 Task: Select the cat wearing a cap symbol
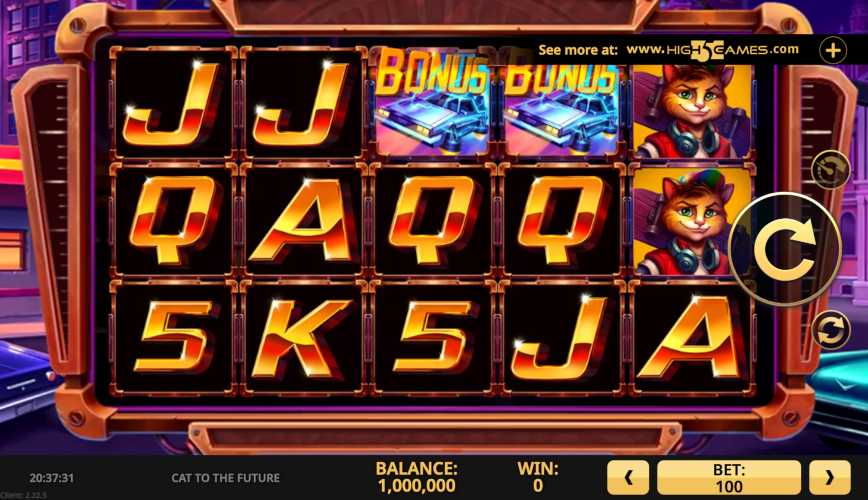692,221
